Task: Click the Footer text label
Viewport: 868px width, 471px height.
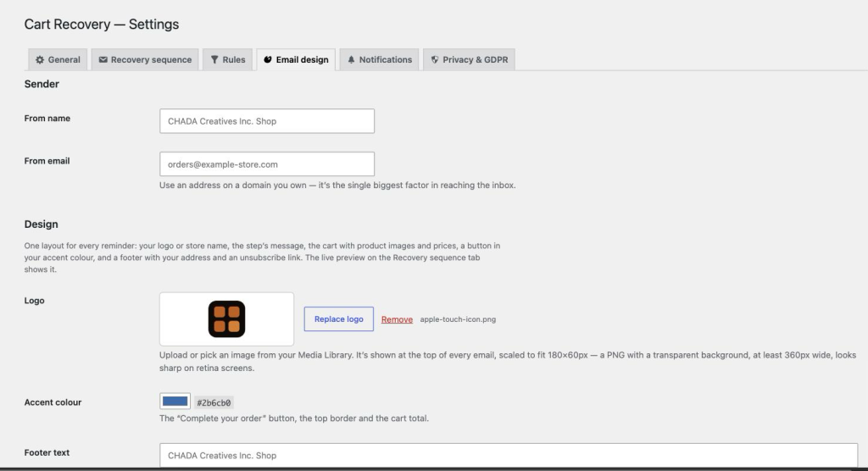Action: click(47, 452)
